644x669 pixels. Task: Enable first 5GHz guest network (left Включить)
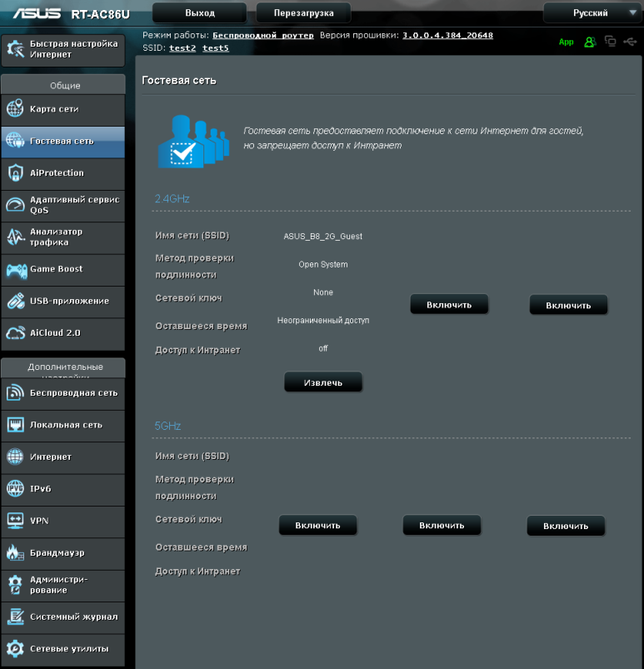point(318,525)
